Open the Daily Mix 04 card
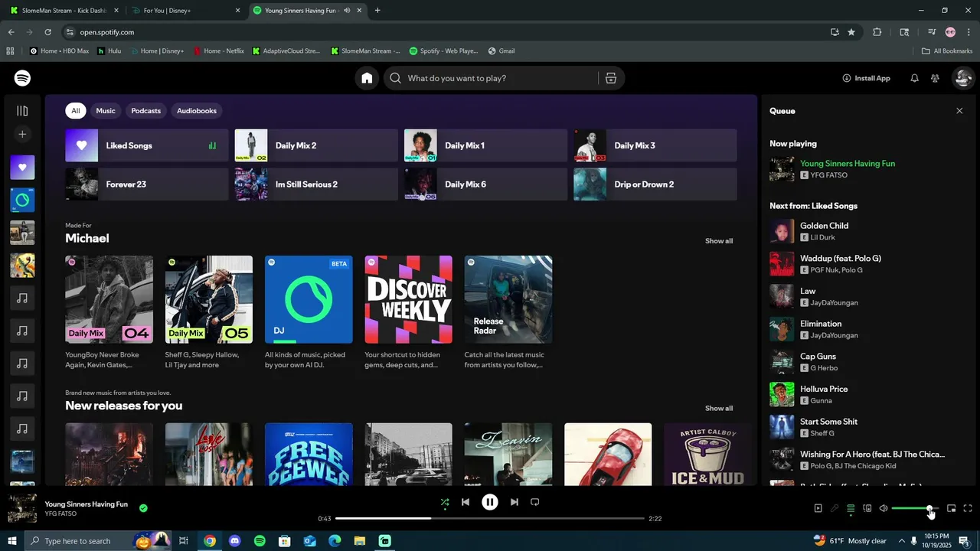980x551 pixels. [x=109, y=299]
